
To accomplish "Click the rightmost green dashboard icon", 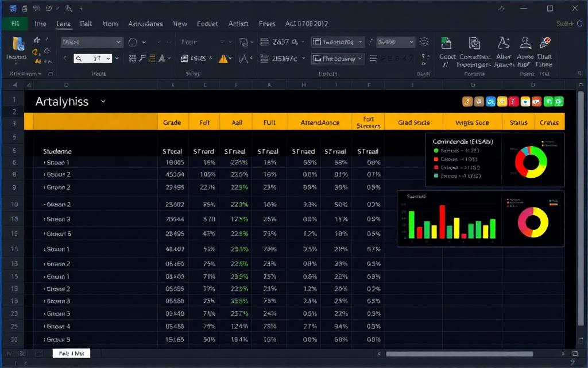I will (x=559, y=101).
